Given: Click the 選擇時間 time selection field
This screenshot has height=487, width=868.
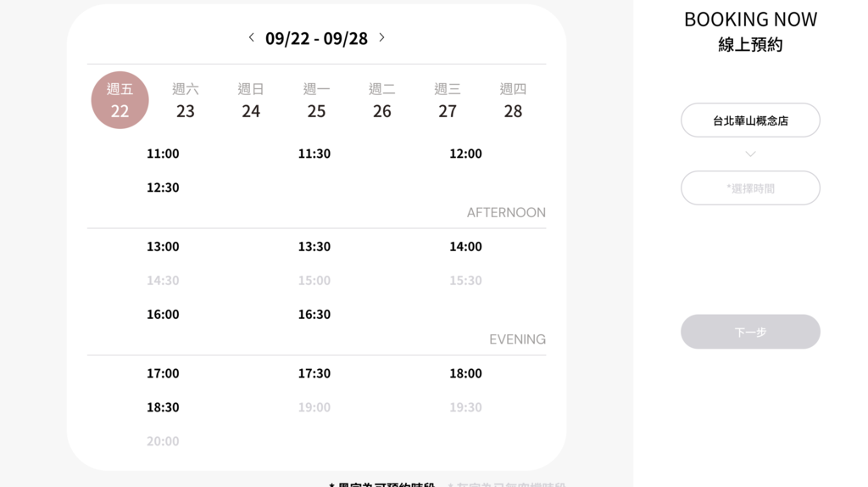Looking at the screenshot, I should 750,188.
